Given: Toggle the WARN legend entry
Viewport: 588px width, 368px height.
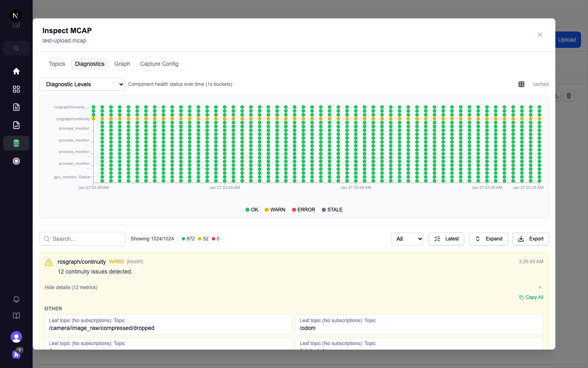Looking at the screenshot, I should [275, 210].
